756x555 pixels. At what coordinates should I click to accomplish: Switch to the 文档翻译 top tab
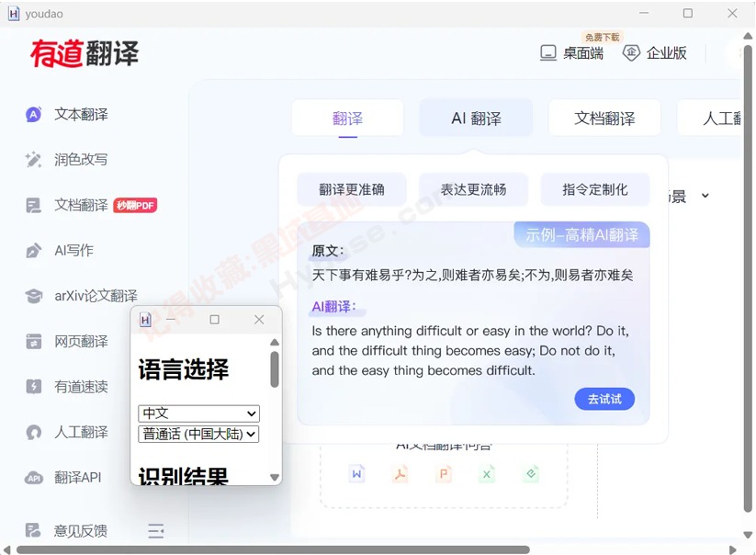[604, 119]
